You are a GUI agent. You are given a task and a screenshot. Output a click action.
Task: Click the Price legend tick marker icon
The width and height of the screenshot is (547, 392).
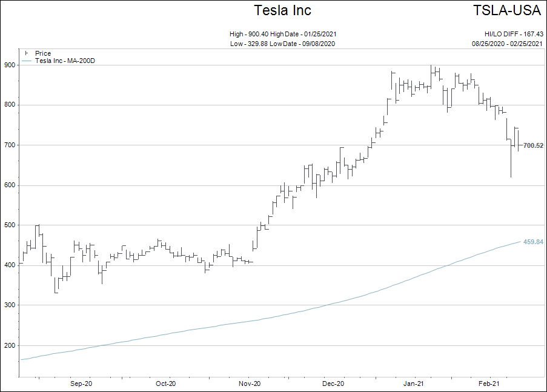(26, 54)
